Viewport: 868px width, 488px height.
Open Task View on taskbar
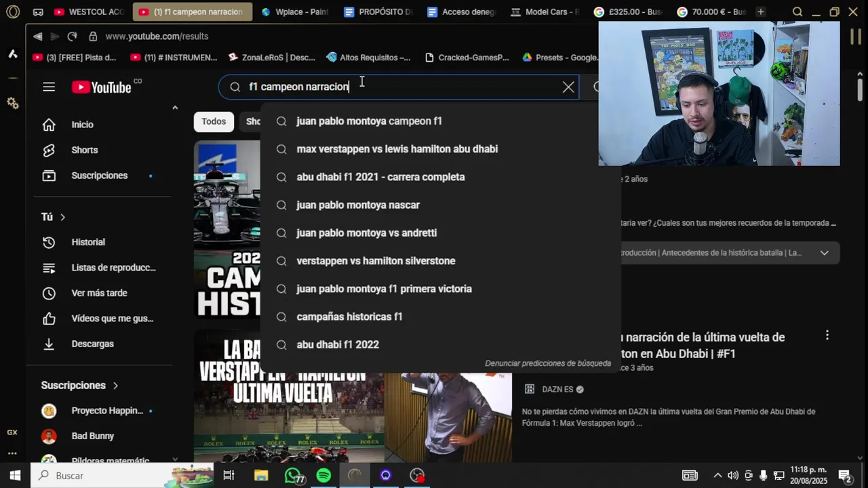[229, 476]
